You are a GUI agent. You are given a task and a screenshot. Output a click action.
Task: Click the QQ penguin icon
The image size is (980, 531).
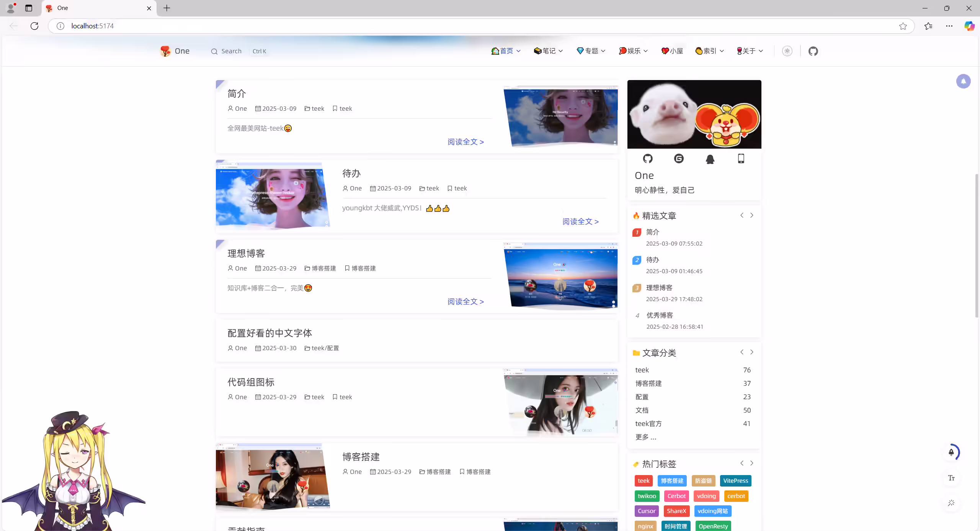(710, 159)
